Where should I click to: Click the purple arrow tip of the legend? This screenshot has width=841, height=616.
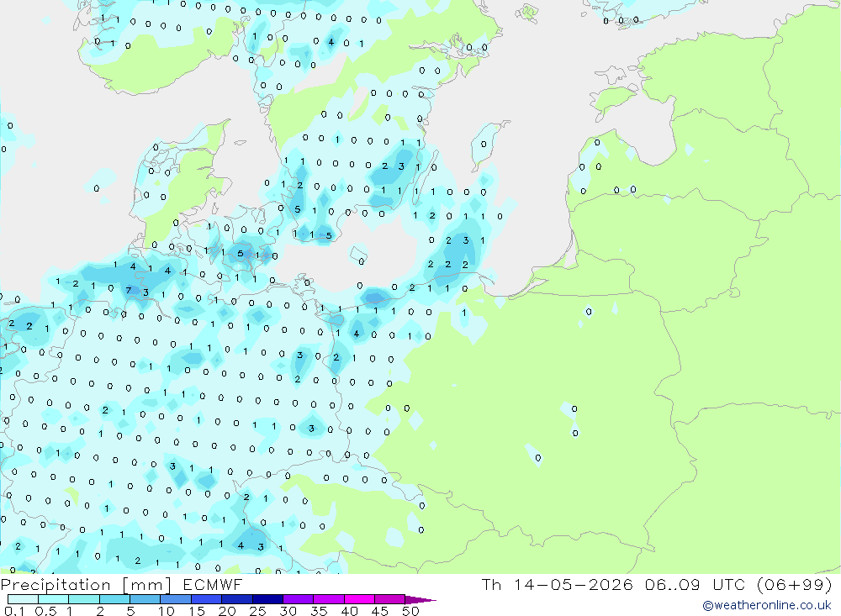pos(420,600)
